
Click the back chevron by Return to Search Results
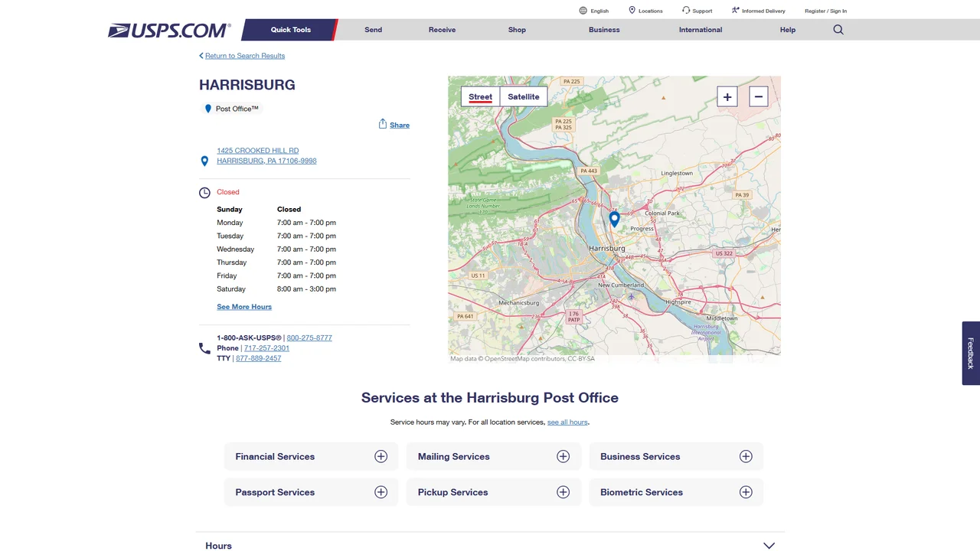(201, 56)
